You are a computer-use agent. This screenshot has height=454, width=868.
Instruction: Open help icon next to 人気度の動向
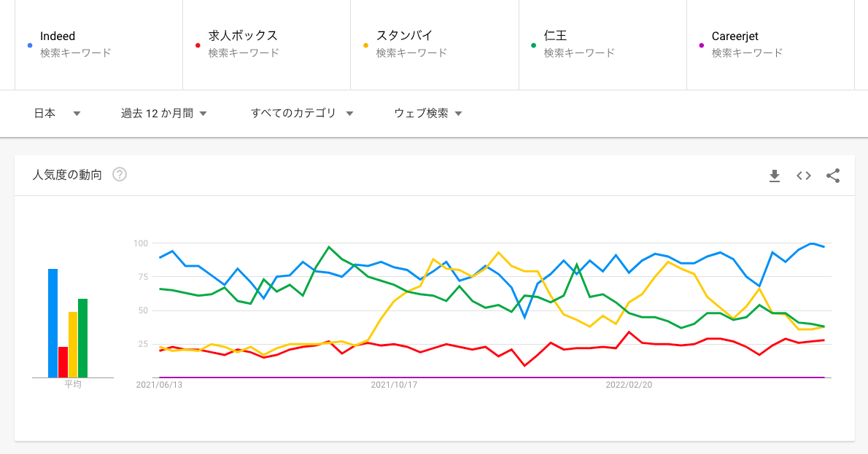[x=120, y=175]
